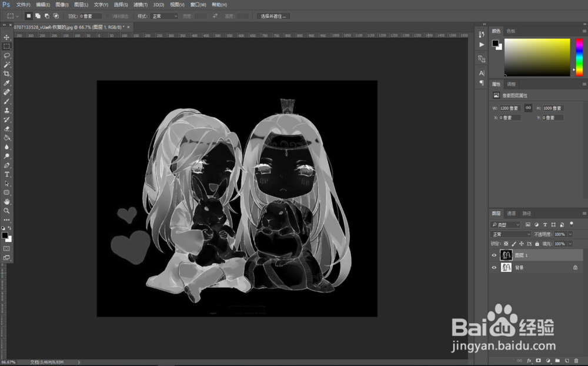Image resolution: width=588 pixels, height=366 pixels.
Task: Open the 不透明度 opacity dropdown arrow
Action: [570, 234]
